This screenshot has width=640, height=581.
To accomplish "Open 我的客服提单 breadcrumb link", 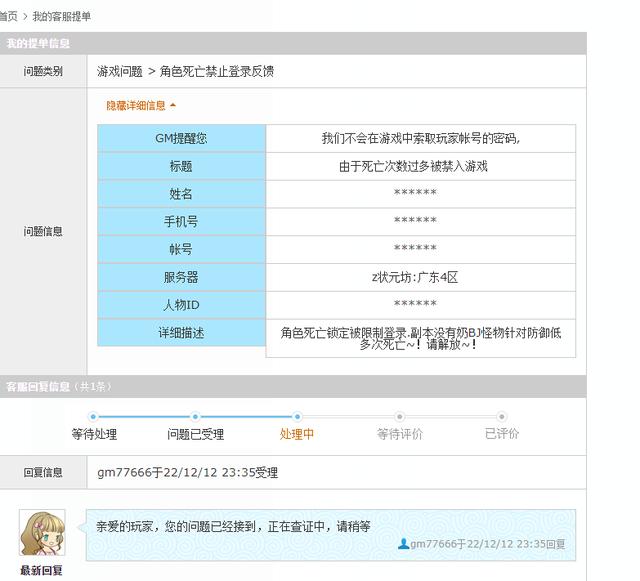I will 61,17.
